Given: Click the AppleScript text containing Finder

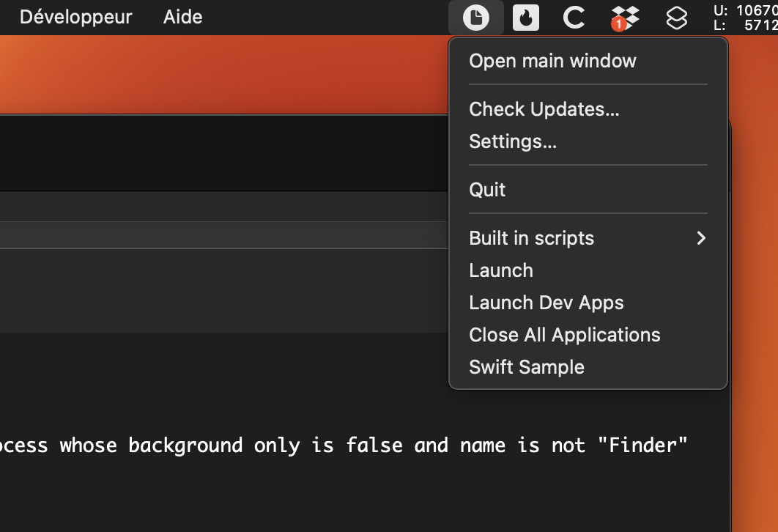Looking at the screenshot, I should tap(344, 445).
